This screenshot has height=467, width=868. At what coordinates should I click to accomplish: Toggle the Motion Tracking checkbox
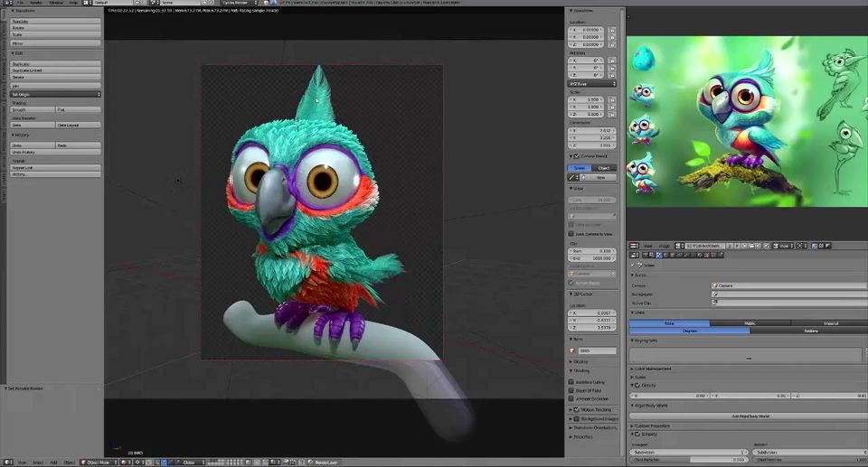click(x=571, y=409)
